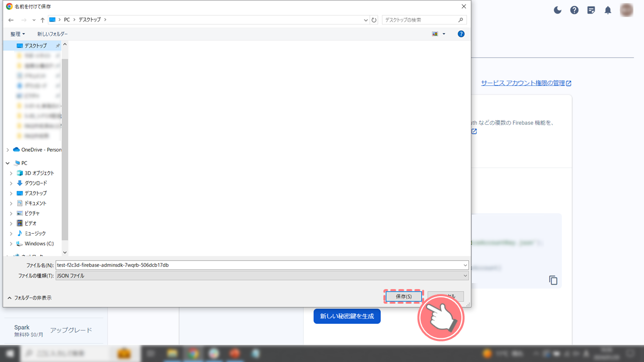Expand the ダウンロード folder node
644x362 pixels.
click(x=12, y=183)
